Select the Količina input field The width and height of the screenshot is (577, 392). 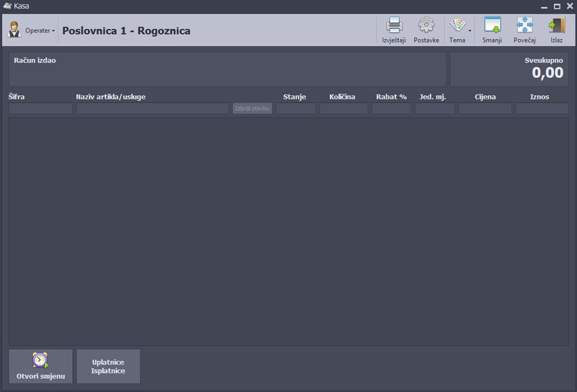[x=343, y=108]
